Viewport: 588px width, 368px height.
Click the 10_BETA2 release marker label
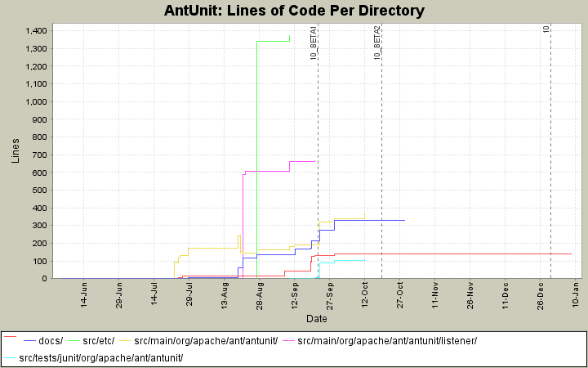coord(377,43)
